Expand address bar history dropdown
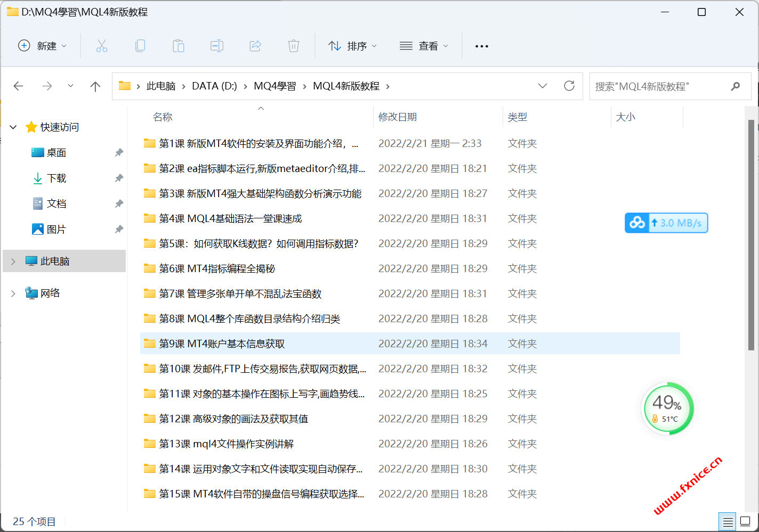This screenshot has width=759, height=532. [x=543, y=86]
